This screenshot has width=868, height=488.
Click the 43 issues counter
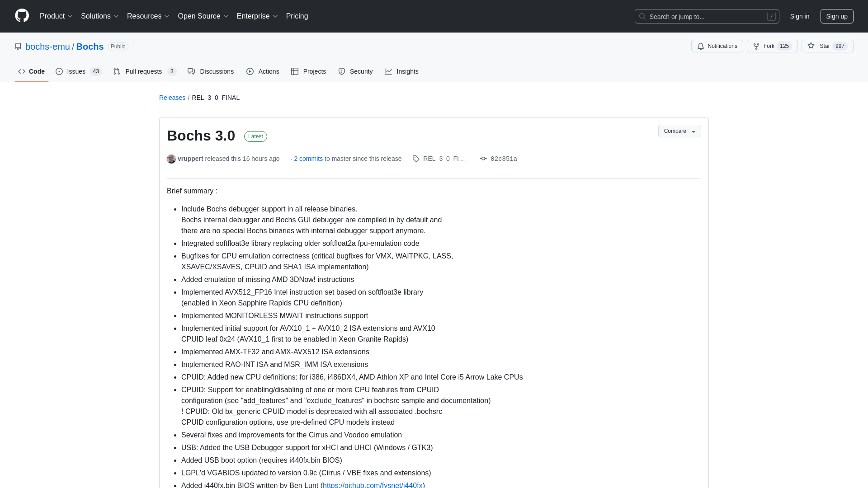coord(96,71)
